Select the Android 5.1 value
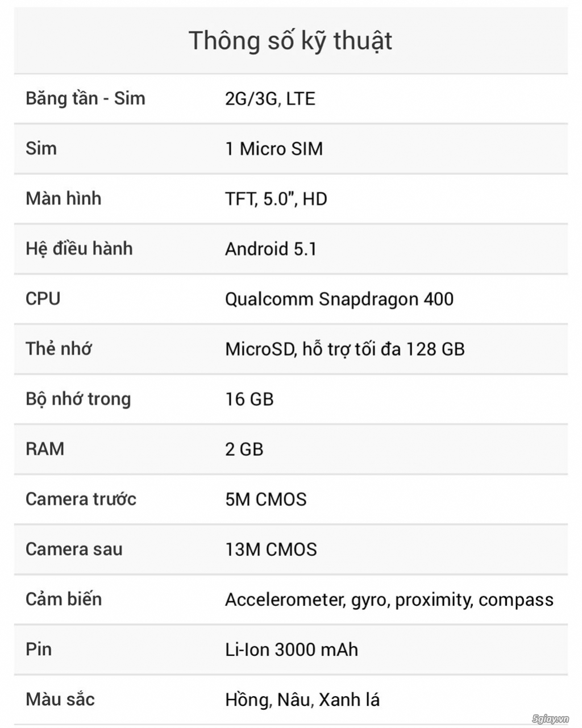Screen dimensions: 582x728 pyautogui.click(x=271, y=249)
